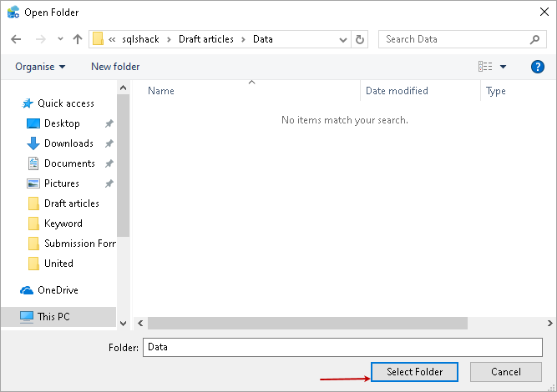Click the Downloads folder icon
The image size is (557, 392).
coord(33,143)
